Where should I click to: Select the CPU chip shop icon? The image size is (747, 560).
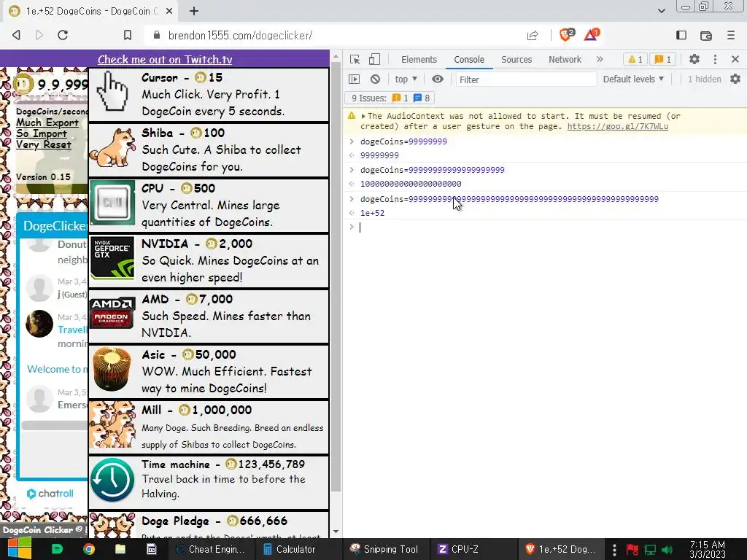[x=112, y=203]
